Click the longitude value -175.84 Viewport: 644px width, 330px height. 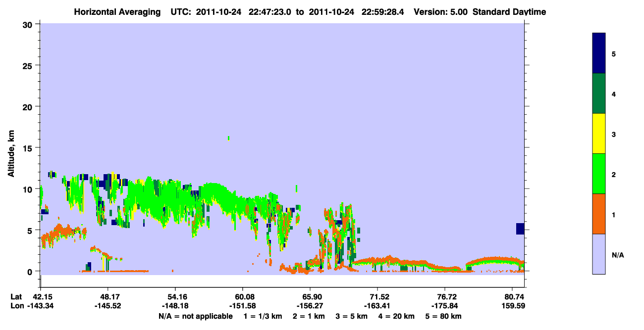[x=445, y=306]
